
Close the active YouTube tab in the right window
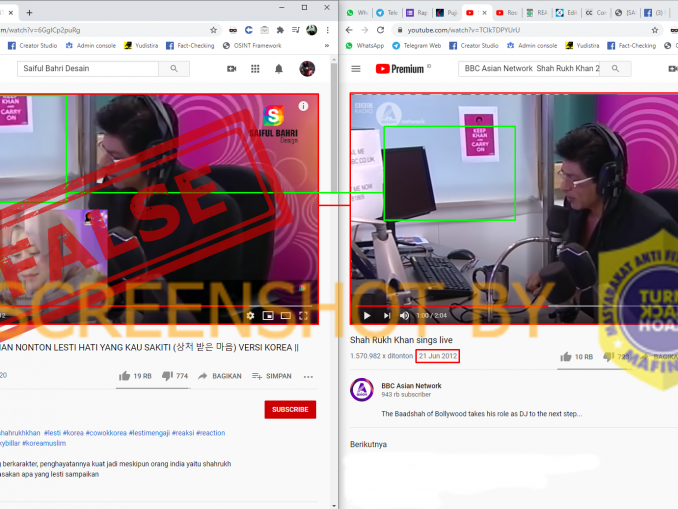484,13
